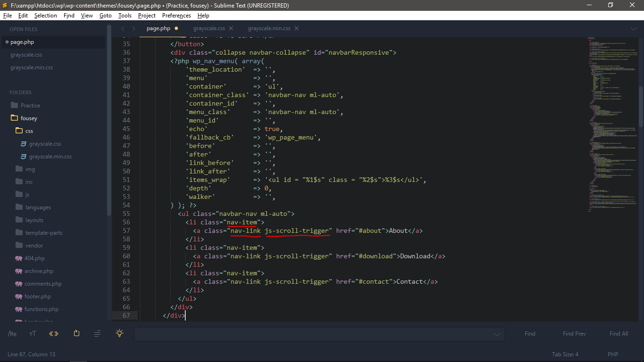
Task: Close the grayscale.min.css tab
Action: click(x=297, y=29)
